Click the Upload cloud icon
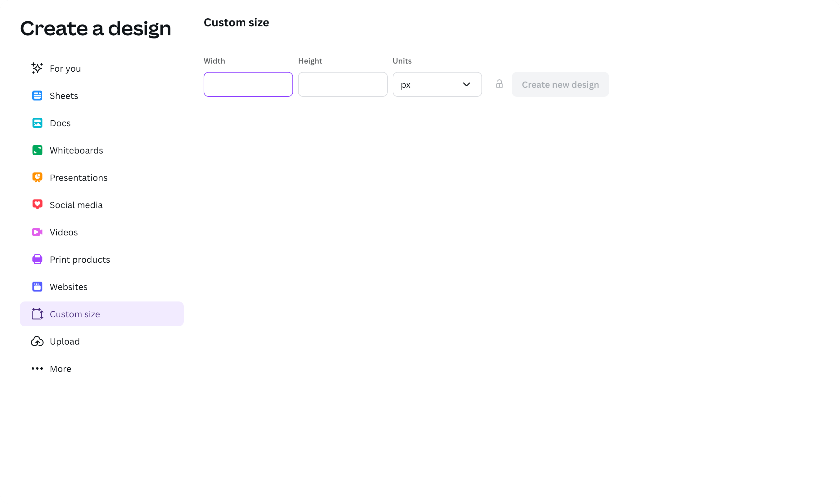840x504 pixels. click(37, 341)
